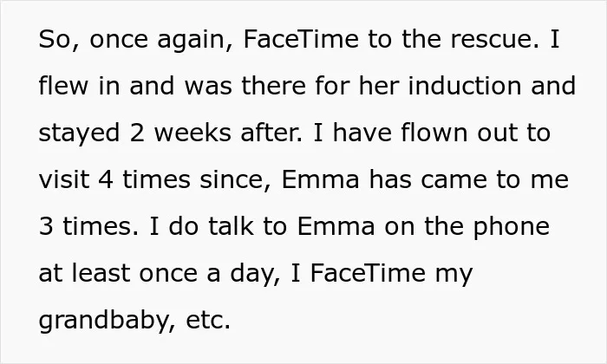
Task: Select the word "flown"
Action: tap(434, 133)
